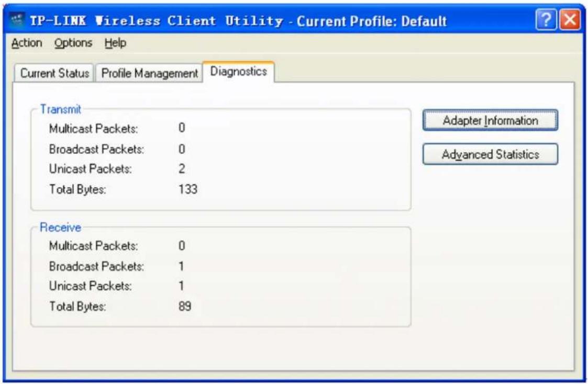The height and width of the screenshot is (384, 588).
Task: Open the Options menu
Action: point(73,43)
